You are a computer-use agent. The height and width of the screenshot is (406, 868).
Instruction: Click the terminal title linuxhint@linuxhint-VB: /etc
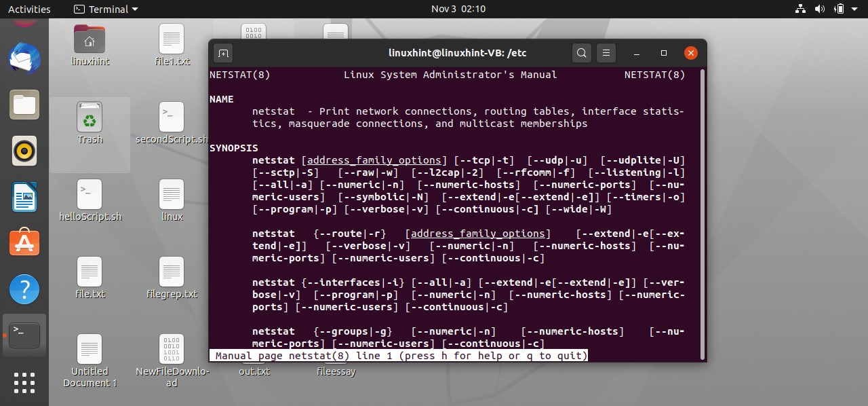pyautogui.click(x=458, y=53)
